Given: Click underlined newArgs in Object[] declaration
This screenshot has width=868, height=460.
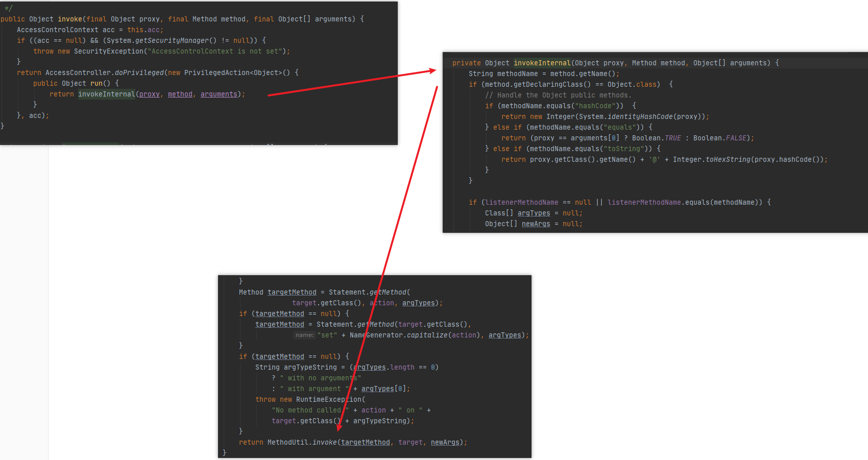Looking at the screenshot, I should [x=536, y=224].
